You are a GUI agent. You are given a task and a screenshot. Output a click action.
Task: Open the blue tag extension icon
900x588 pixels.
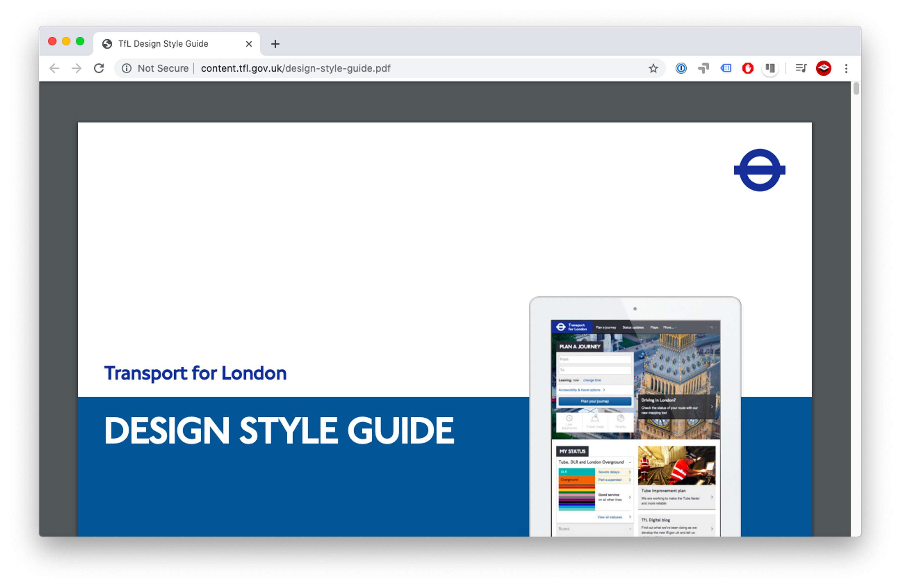click(x=726, y=68)
